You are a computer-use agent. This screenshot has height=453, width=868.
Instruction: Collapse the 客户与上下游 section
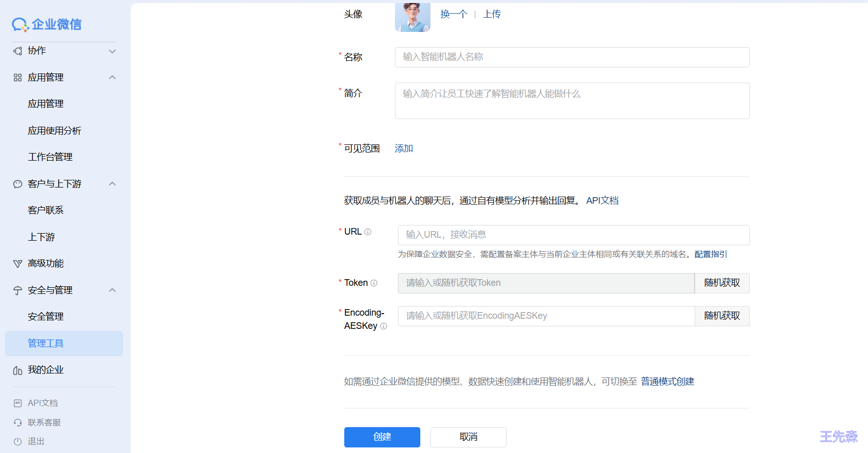(x=113, y=184)
